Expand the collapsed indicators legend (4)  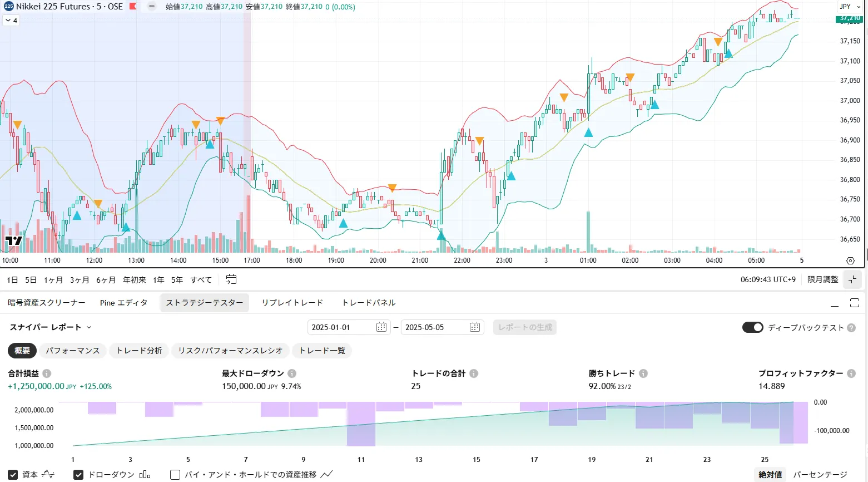(x=11, y=21)
